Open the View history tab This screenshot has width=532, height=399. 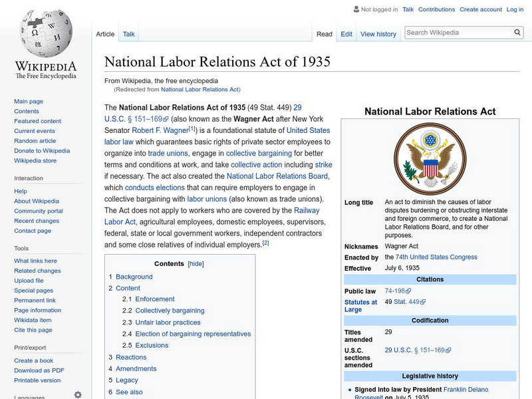pos(378,35)
